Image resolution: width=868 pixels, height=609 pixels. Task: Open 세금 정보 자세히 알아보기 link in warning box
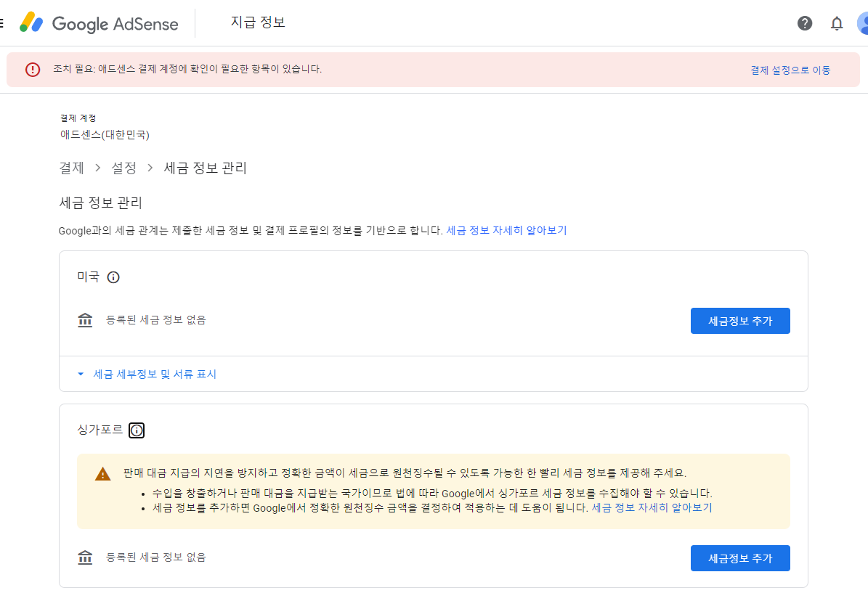point(652,507)
